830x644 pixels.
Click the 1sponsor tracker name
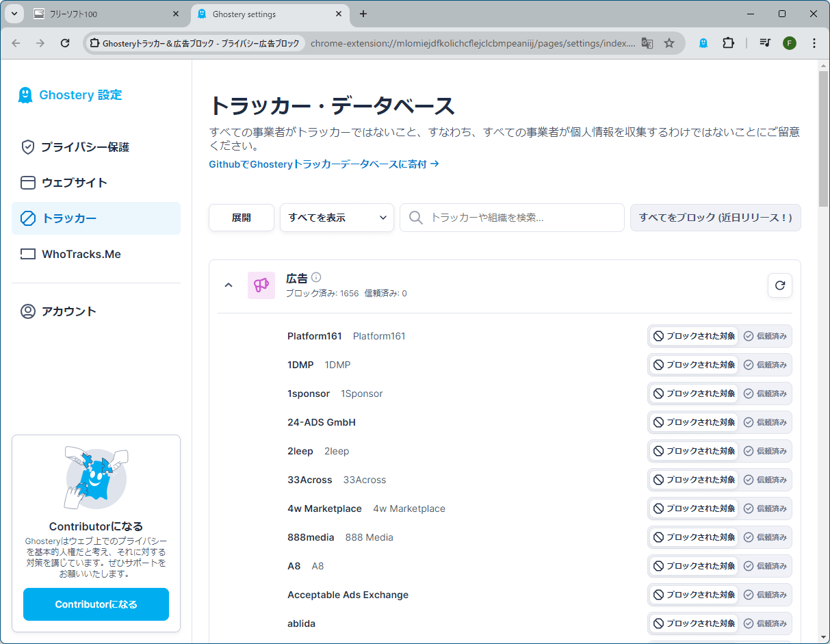(x=309, y=394)
